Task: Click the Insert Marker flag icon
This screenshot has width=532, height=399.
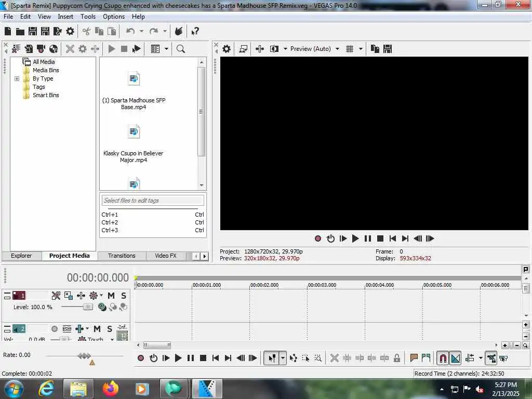Action: coord(414,358)
